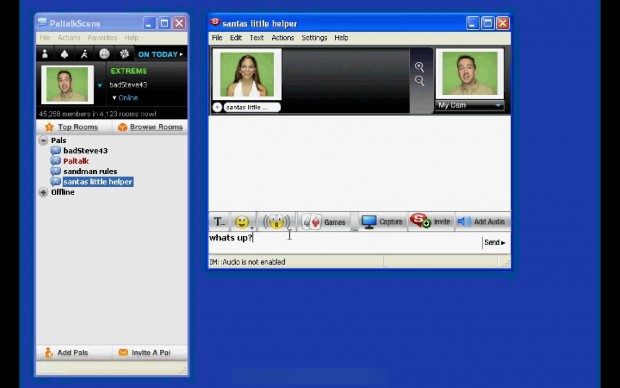Send the message with Send button
This screenshot has height=388, width=620.
click(x=495, y=242)
